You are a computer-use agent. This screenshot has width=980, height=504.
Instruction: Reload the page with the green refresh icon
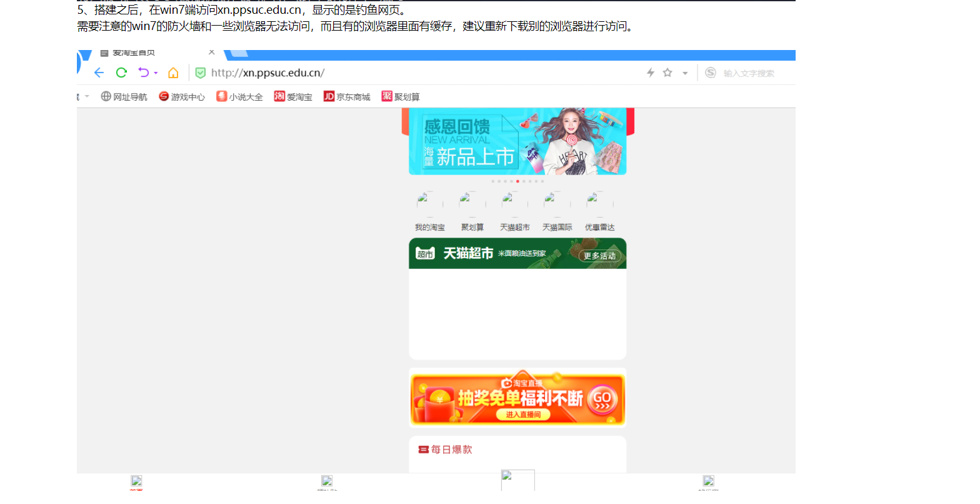pos(121,73)
